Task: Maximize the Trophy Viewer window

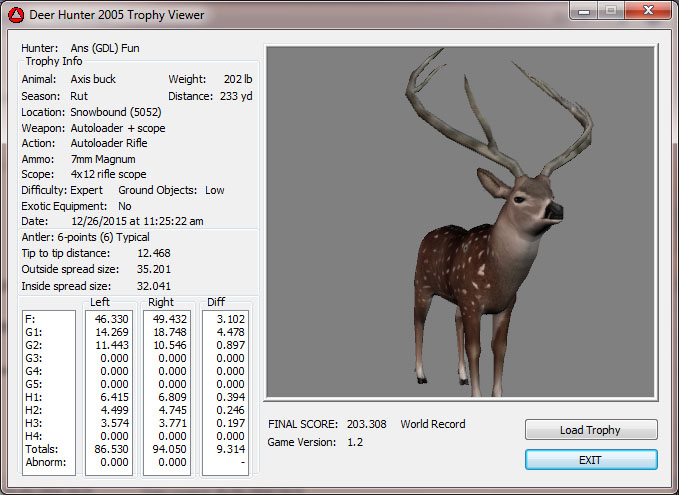Action: (x=612, y=9)
